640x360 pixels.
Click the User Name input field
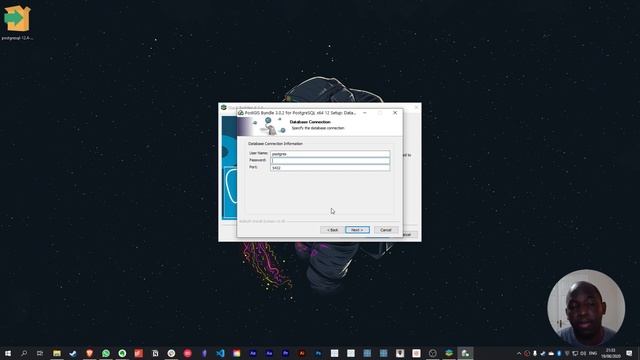330,154
